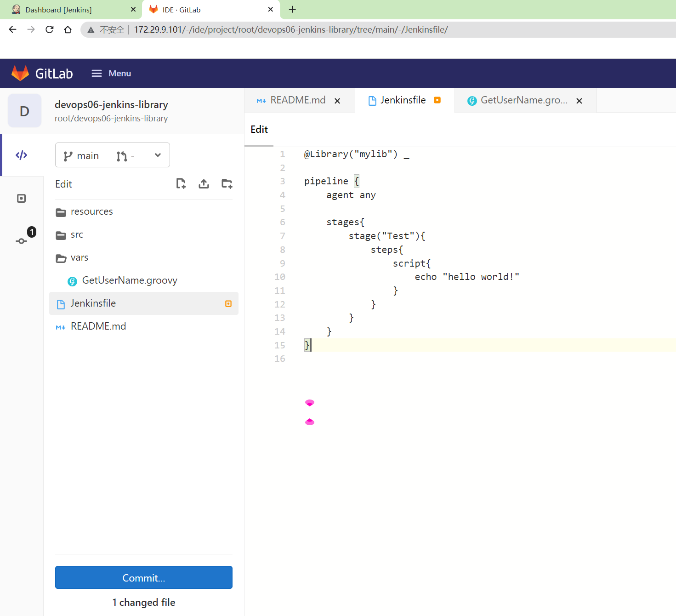Screen dimensions: 676x616
Task: Click the Commit... button
Action: tap(144, 577)
